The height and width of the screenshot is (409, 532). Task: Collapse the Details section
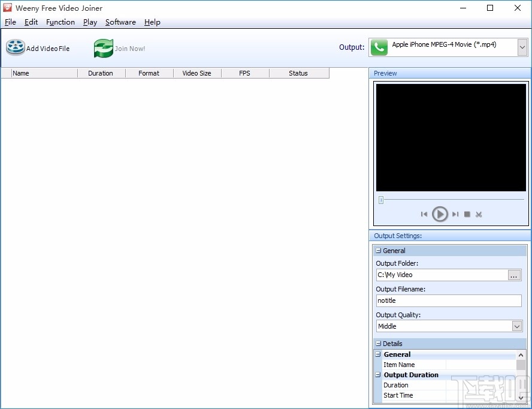(379, 343)
